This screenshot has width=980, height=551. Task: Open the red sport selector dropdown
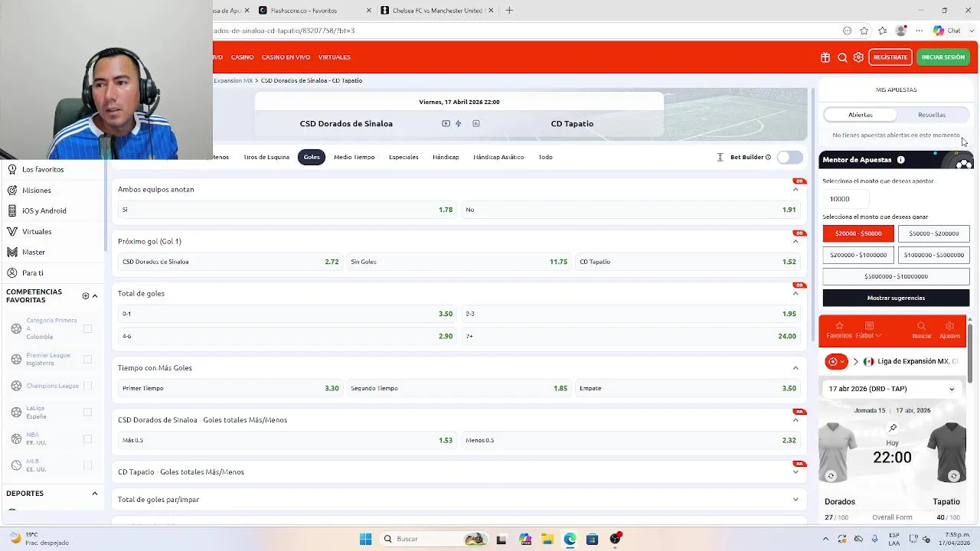(x=836, y=361)
